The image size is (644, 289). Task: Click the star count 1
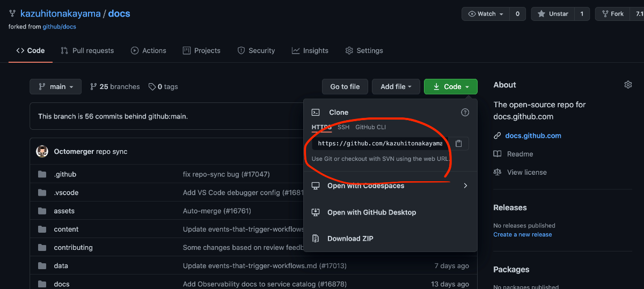click(x=582, y=14)
